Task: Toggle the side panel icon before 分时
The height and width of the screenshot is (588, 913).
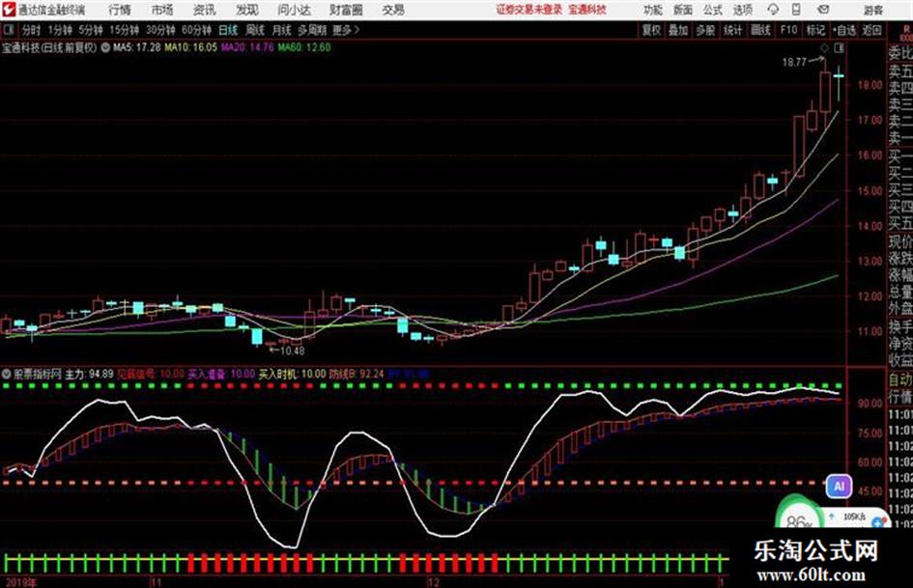Action: click(9, 30)
